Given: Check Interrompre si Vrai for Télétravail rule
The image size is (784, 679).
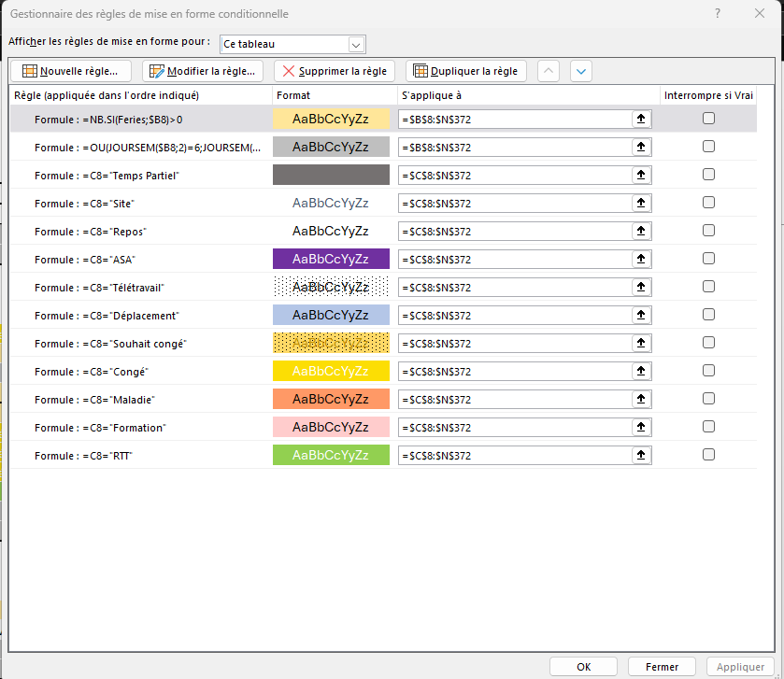Looking at the screenshot, I should pyautogui.click(x=708, y=287).
